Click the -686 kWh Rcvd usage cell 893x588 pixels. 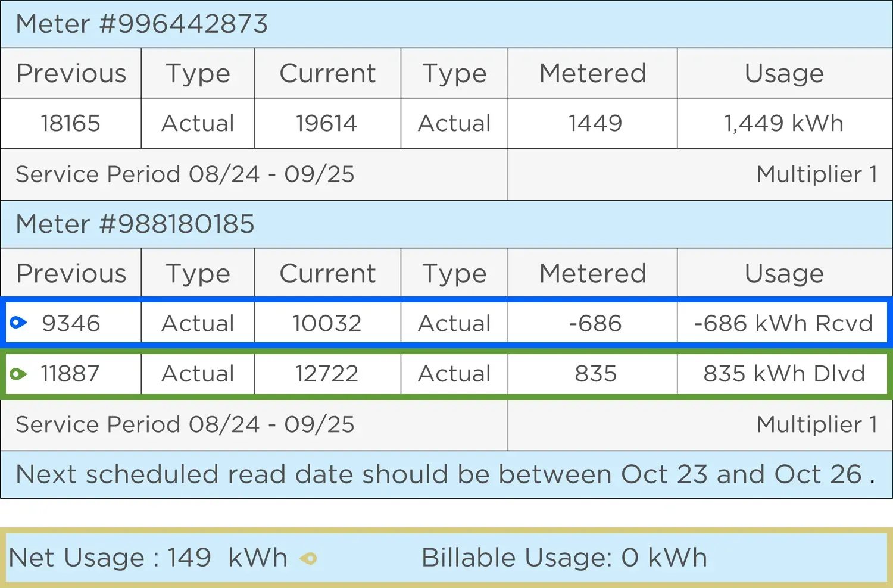point(783,323)
